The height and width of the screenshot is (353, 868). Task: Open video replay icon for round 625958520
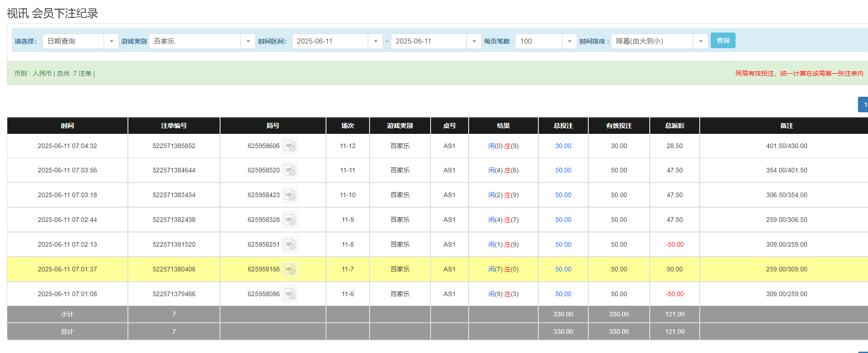290,171
